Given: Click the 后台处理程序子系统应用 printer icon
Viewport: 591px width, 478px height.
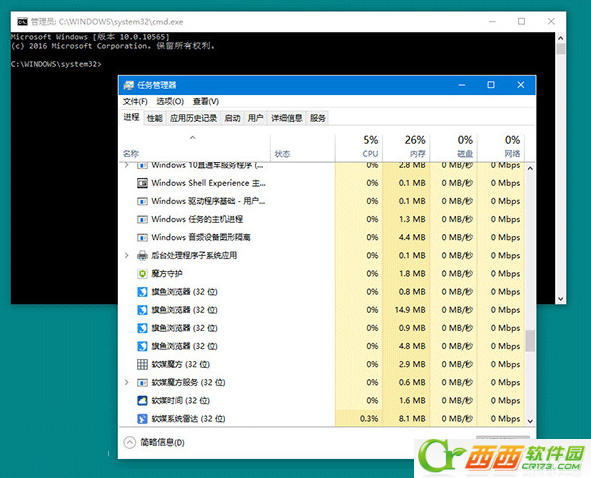Looking at the screenshot, I should point(142,256).
